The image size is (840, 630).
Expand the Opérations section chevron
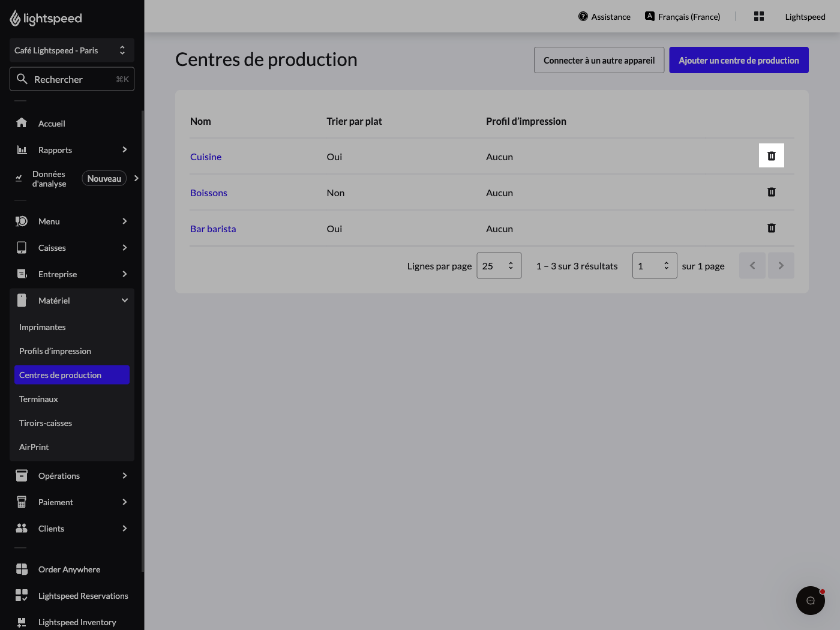click(125, 476)
